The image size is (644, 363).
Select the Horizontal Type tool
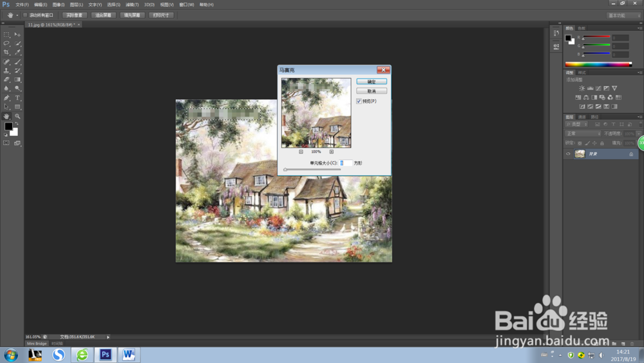click(x=17, y=98)
